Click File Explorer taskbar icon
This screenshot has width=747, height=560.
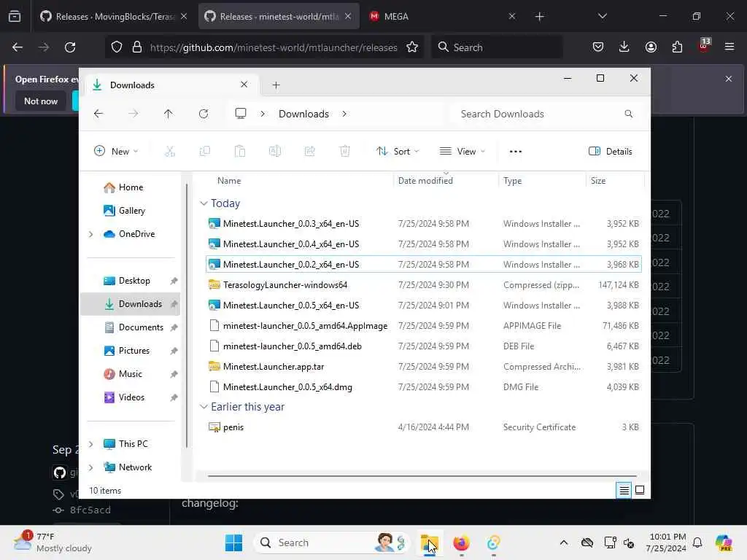[x=429, y=542]
